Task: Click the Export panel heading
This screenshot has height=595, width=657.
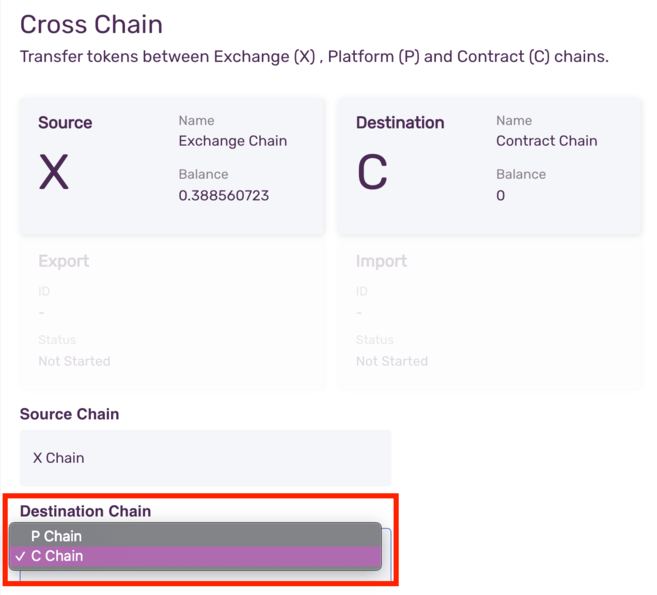Action: (64, 261)
